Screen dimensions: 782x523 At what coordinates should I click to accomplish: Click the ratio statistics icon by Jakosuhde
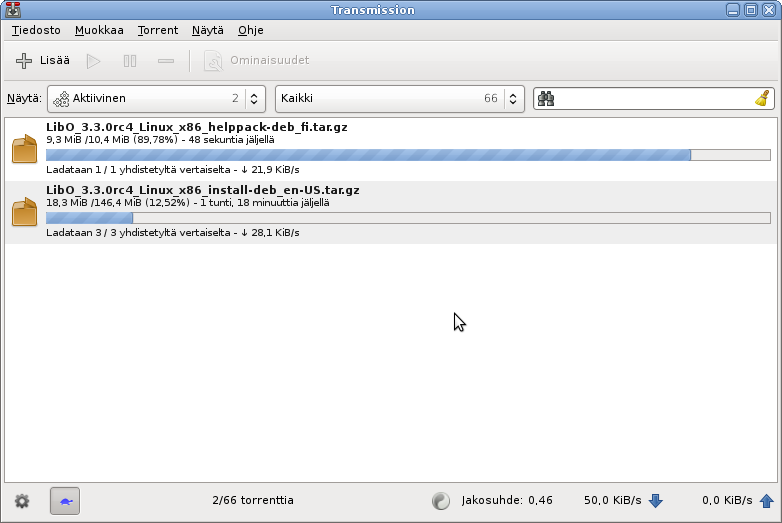[441, 500]
